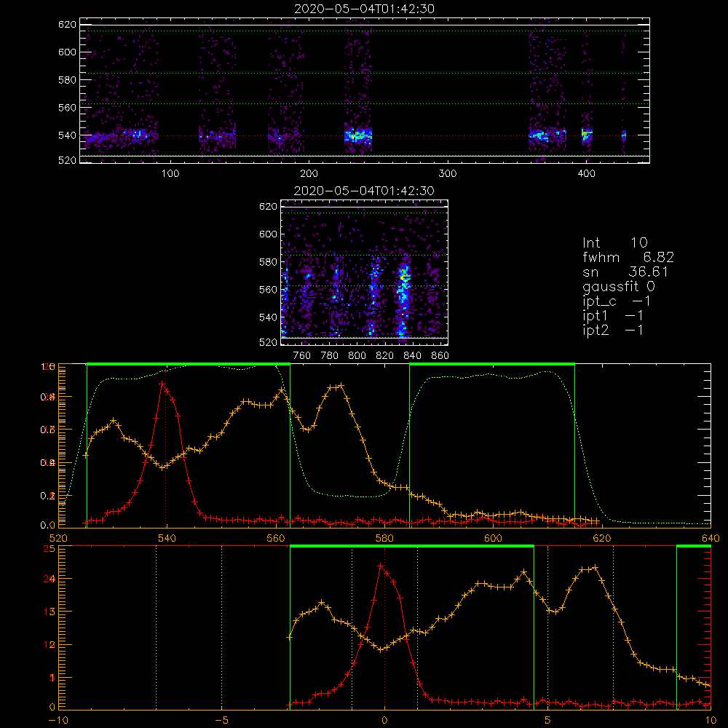Click the red curve peak near 540 in profile plot

tap(162, 384)
